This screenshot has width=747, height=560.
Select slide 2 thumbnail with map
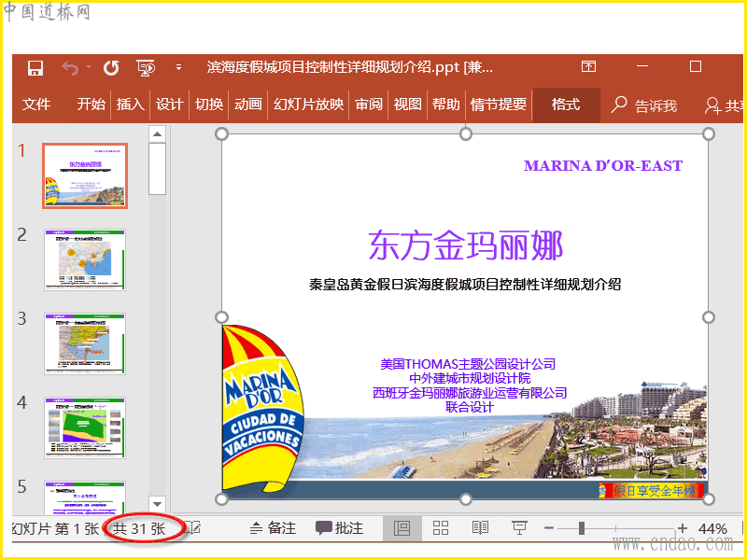click(85, 259)
